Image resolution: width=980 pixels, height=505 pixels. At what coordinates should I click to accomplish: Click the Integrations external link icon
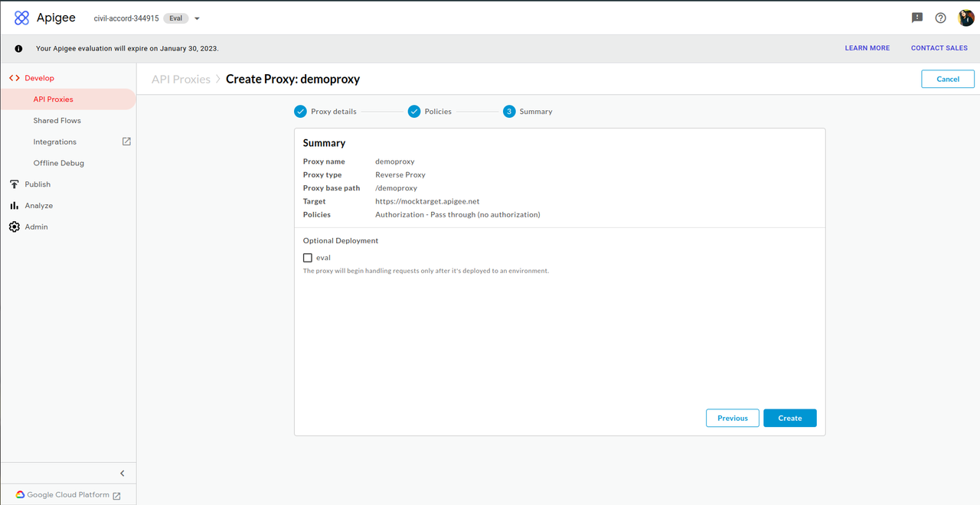point(126,142)
